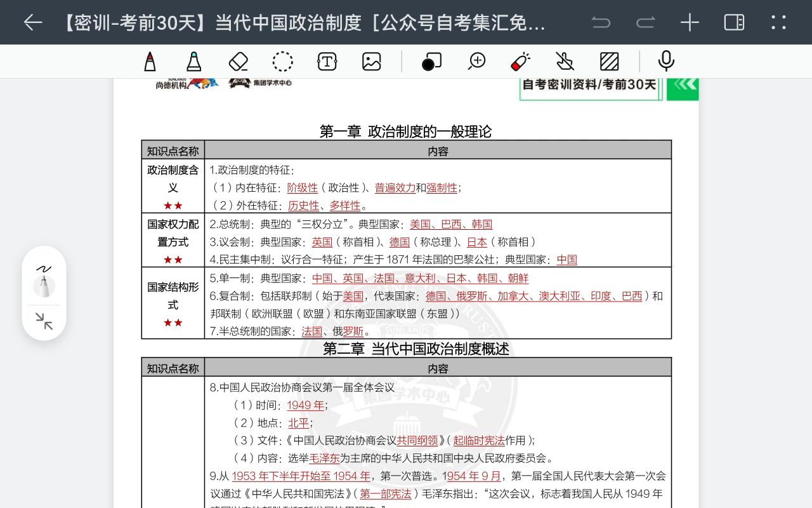Open the four-dot more options menu
Image resolution: width=812 pixels, height=508 pixels.
[x=778, y=23]
